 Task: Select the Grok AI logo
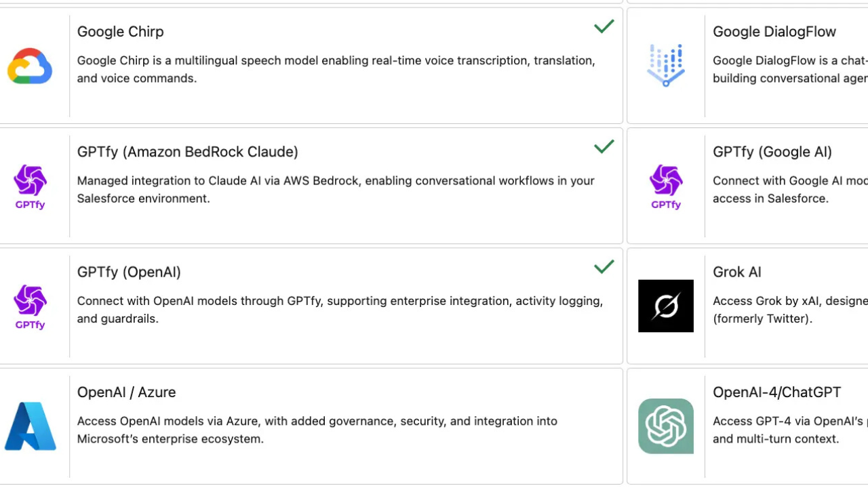pos(666,306)
